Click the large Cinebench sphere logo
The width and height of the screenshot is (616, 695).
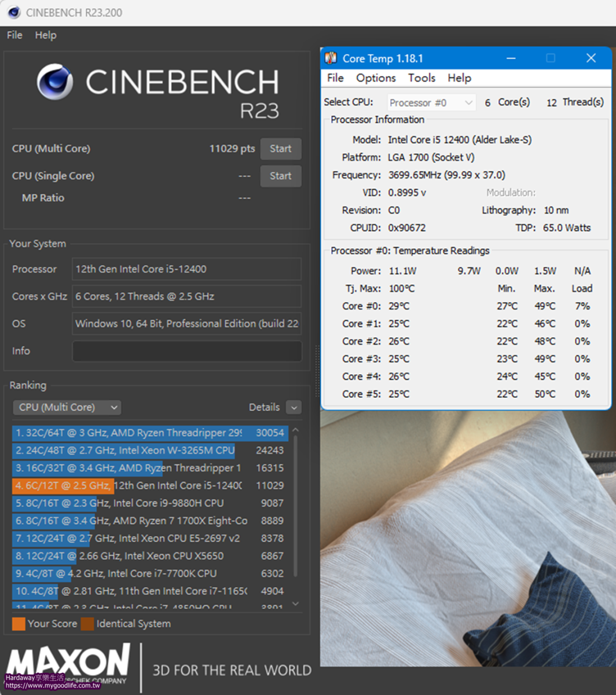point(55,82)
